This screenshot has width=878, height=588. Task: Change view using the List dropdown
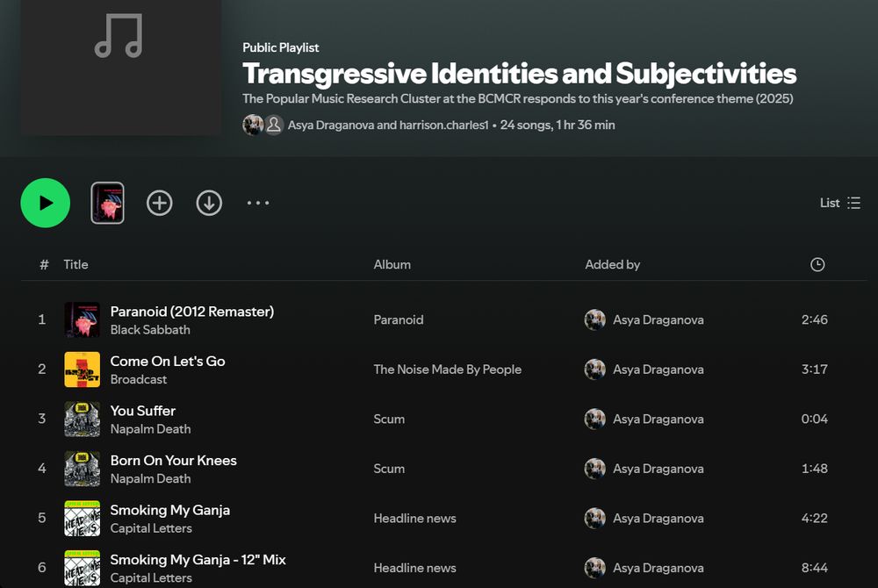(840, 203)
